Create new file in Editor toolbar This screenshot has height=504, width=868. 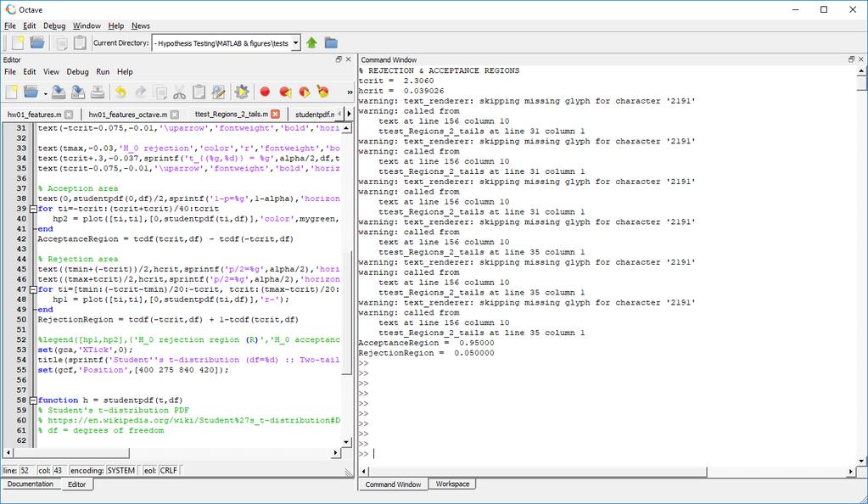[x=12, y=92]
